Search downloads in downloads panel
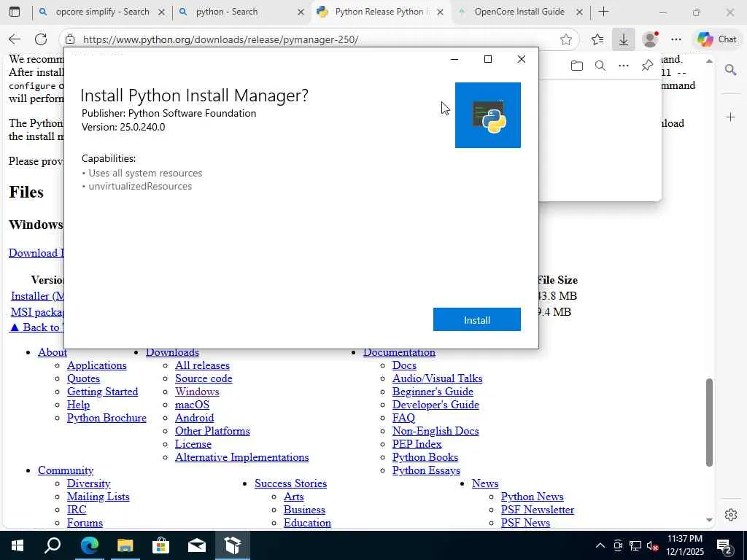The image size is (747, 560). point(600,66)
